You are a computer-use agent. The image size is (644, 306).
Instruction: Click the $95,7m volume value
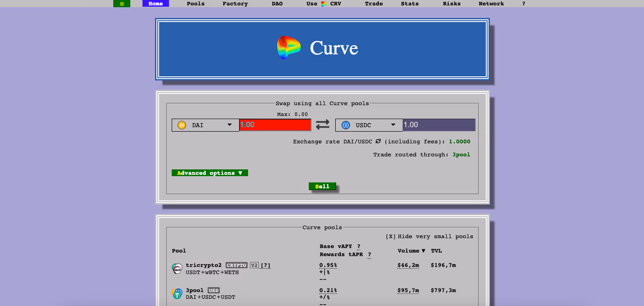coord(408,291)
